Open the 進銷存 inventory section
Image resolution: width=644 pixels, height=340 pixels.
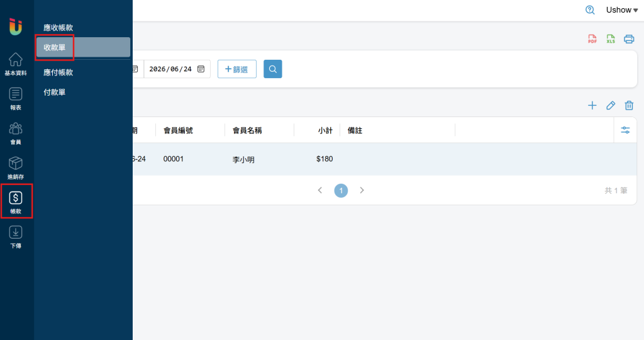coord(16,168)
